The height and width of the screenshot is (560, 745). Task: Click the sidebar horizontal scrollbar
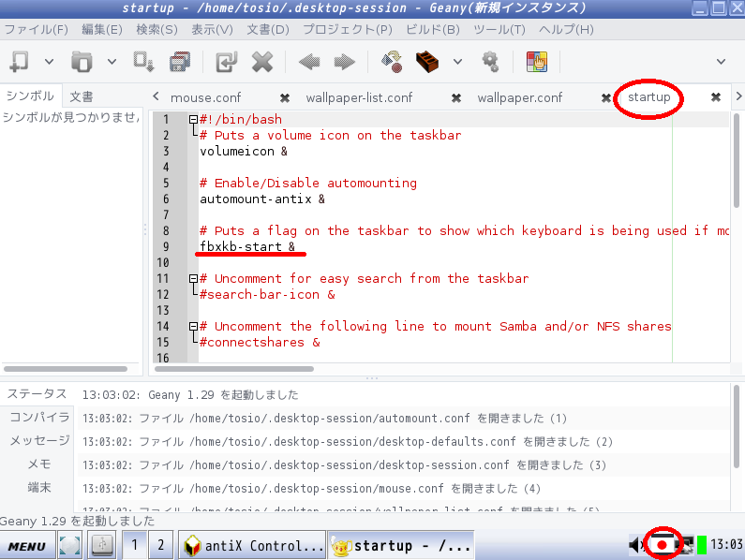tap(66, 369)
